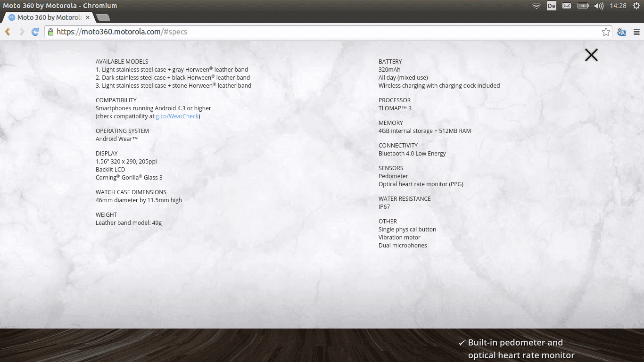Viewport: 644px width, 362px height.
Task: Click the 'Android Wear™' text
Action: tap(116, 139)
